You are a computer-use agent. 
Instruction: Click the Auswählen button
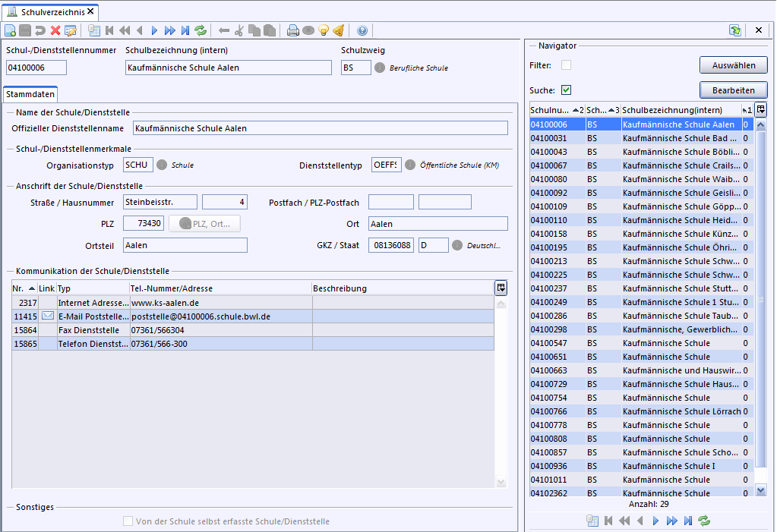(x=733, y=65)
